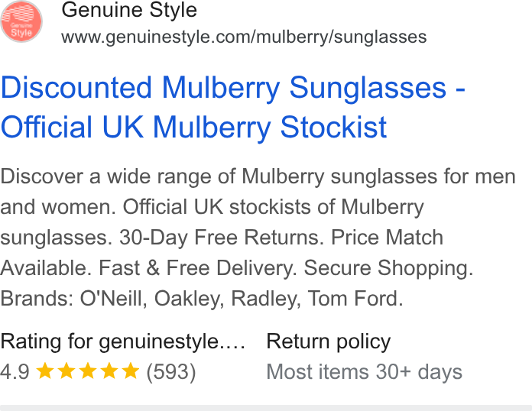The image size is (532, 411).
Task: Click the first gold rating star
Action: tap(45, 371)
